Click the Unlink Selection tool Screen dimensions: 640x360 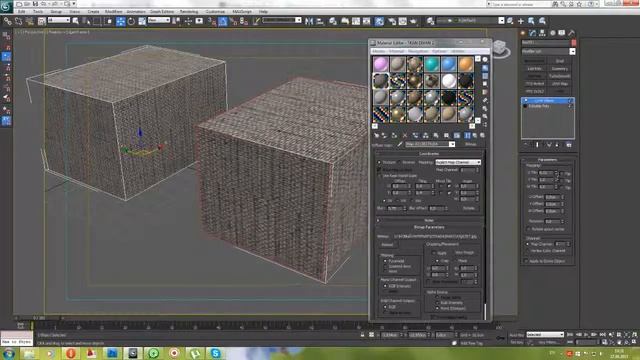[18, 21]
